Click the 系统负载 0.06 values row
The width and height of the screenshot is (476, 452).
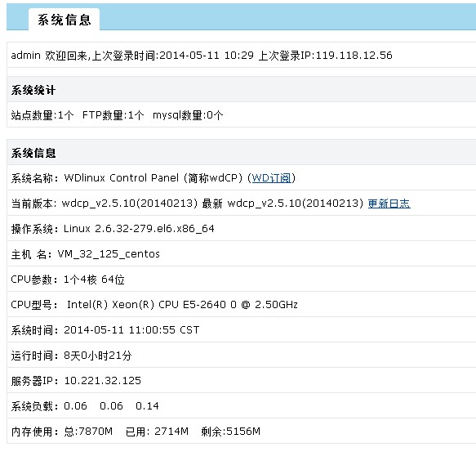pos(242,405)
